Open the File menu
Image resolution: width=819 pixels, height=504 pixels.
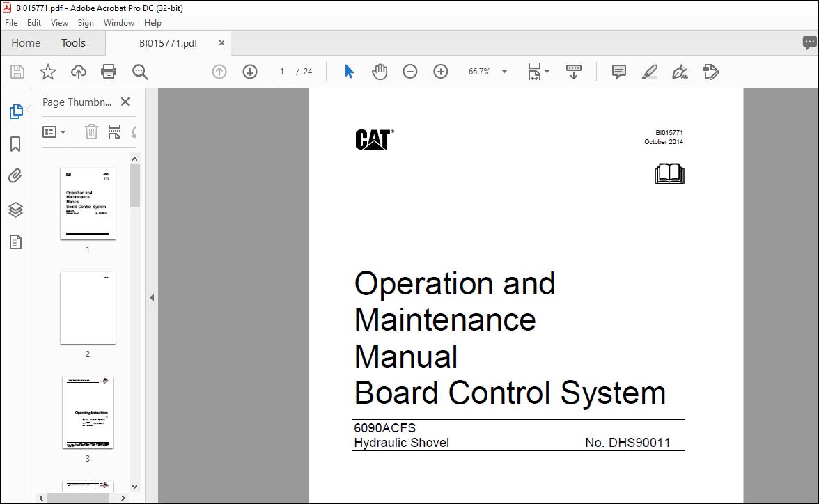coord(11,23)
